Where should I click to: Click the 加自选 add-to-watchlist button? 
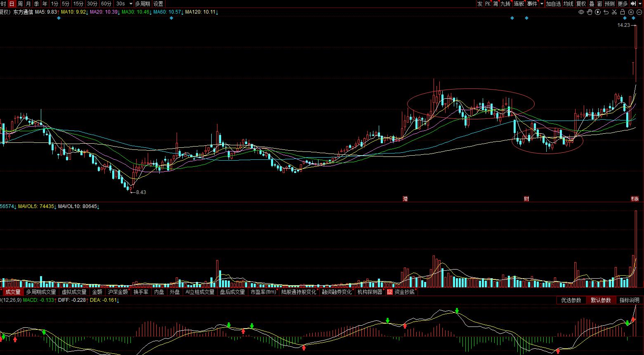[554, 4]
